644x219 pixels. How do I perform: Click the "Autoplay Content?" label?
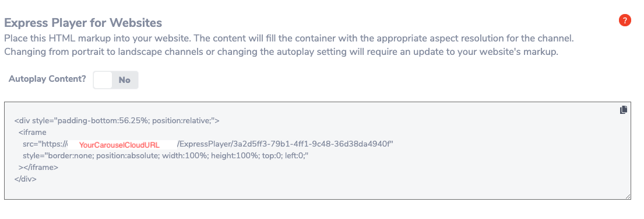tap(47, 79)
